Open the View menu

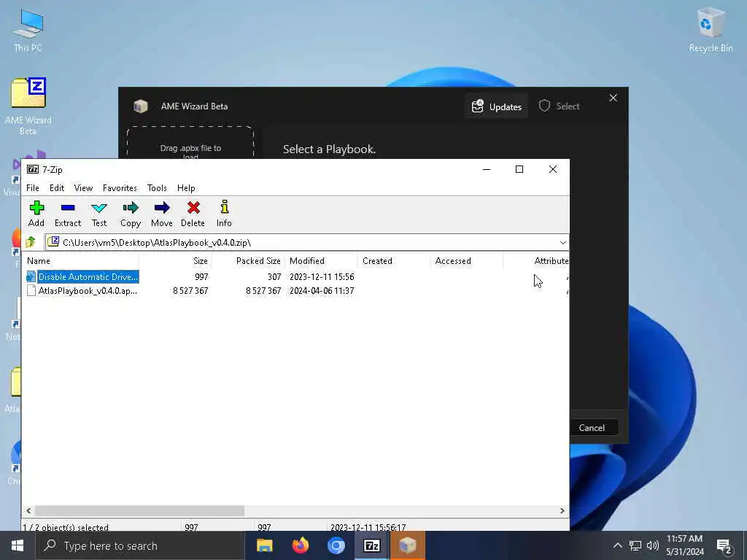pyautogui.click(x=83, y=188)
